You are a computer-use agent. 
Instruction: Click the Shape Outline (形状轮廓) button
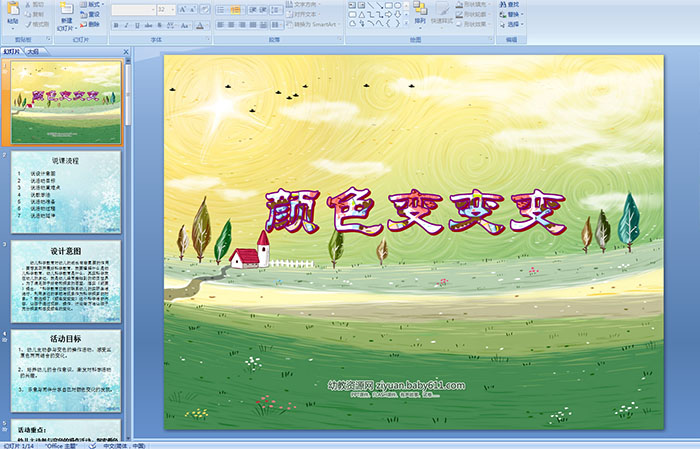pos(472,14)
